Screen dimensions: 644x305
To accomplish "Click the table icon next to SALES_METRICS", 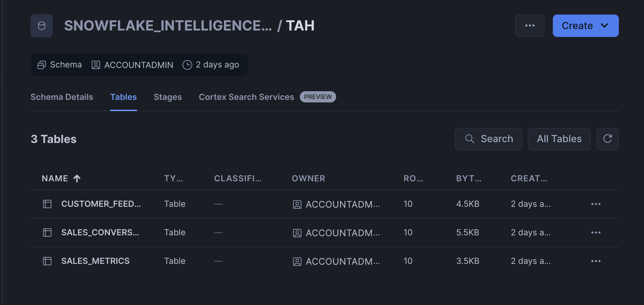I will 47,261.
